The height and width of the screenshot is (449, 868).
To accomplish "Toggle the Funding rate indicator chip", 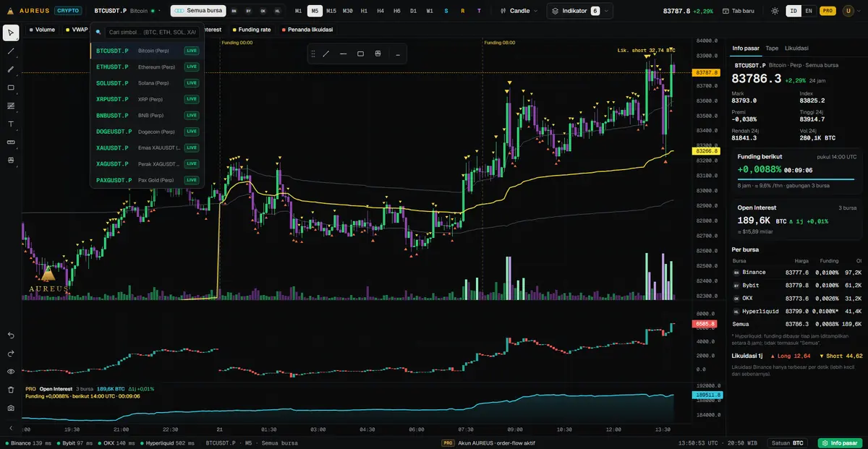I will 252,30.
